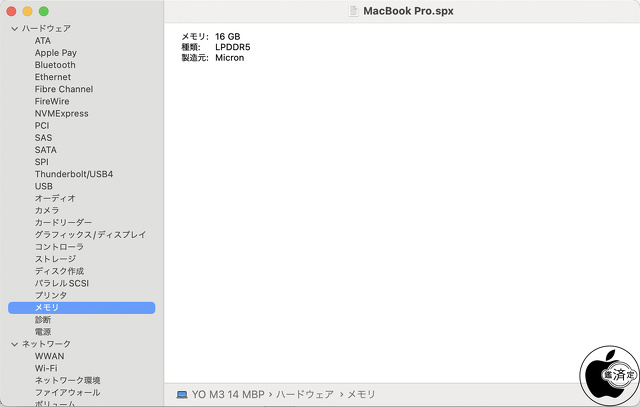
Task: Open the ネットワーク環境 entry
Action: [x=67, y=380]
